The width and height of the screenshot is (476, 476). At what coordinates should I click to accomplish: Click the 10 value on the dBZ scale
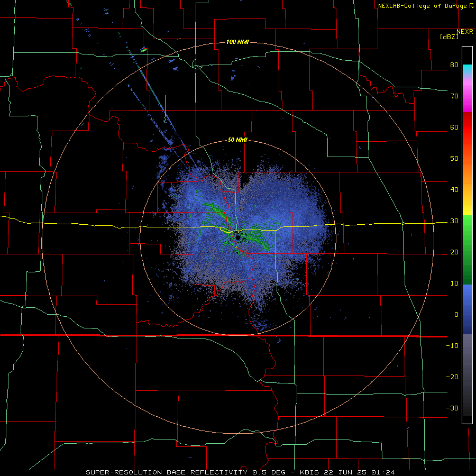tap(454, 283)
